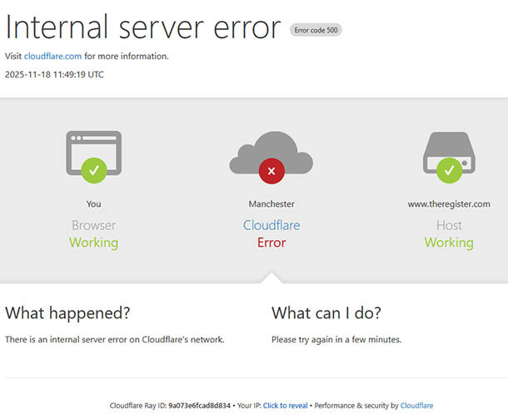Click the green checkmark on the browser icon
The height and width of the screenshot is (420, 508).
point(94,171)
